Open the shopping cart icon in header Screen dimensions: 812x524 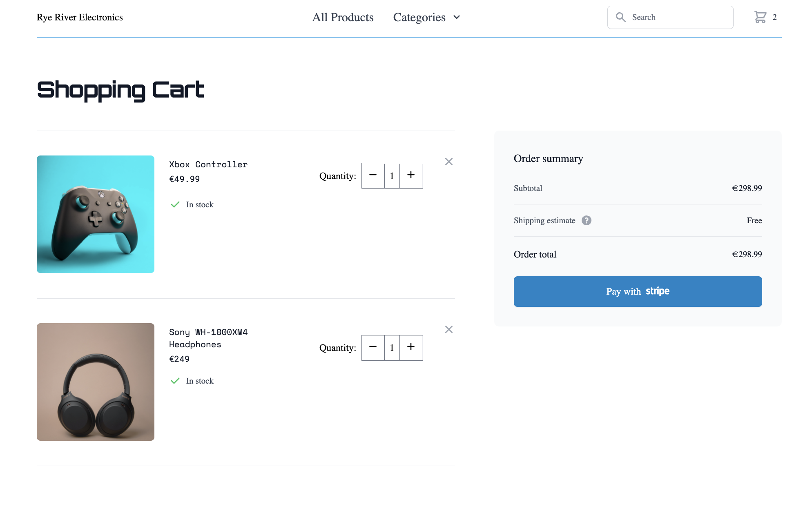(760, 17)
